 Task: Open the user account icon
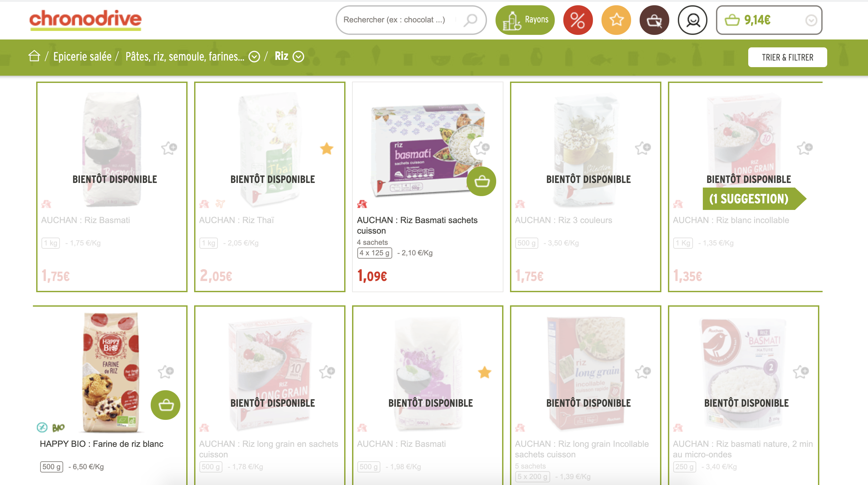(x=692, y=20)
